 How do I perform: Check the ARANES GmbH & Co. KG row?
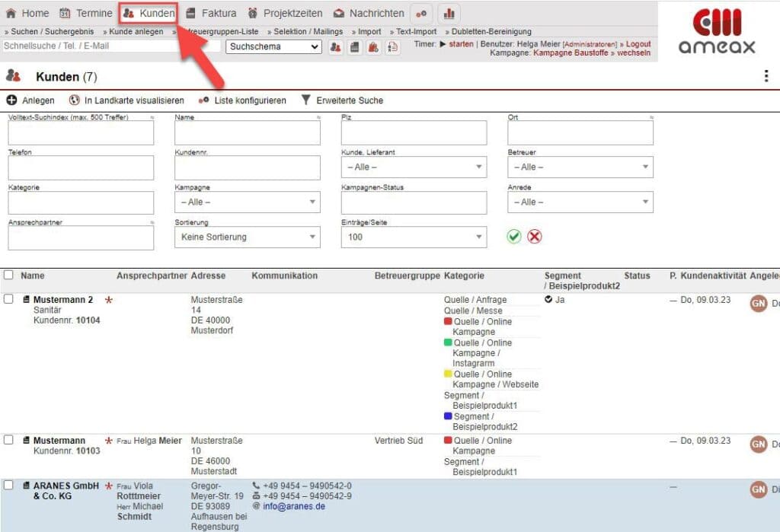click(x=7, y=486)
